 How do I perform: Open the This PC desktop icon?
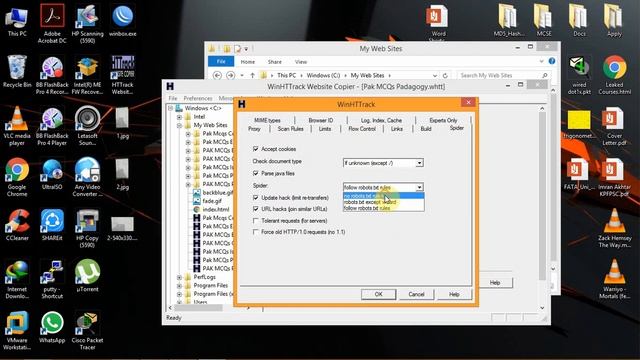17,21
